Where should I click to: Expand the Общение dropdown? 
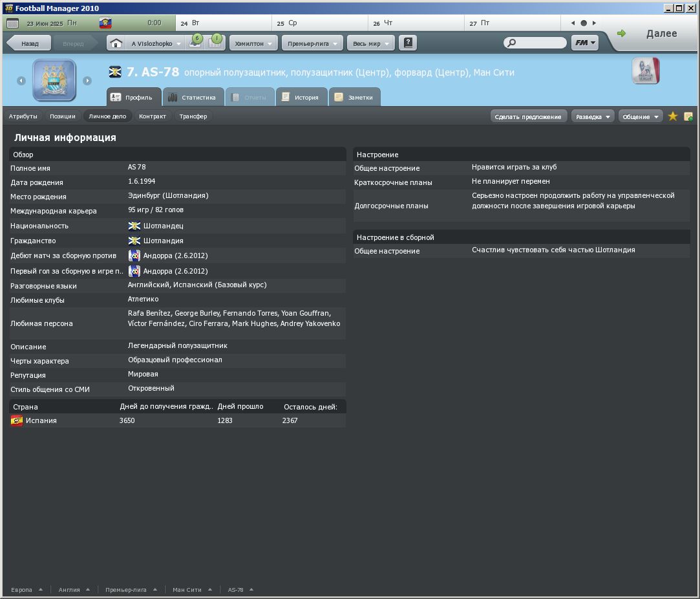pos(641,116)
